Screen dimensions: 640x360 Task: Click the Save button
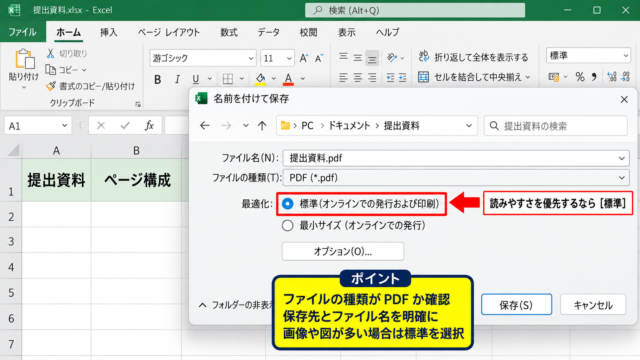516,304
